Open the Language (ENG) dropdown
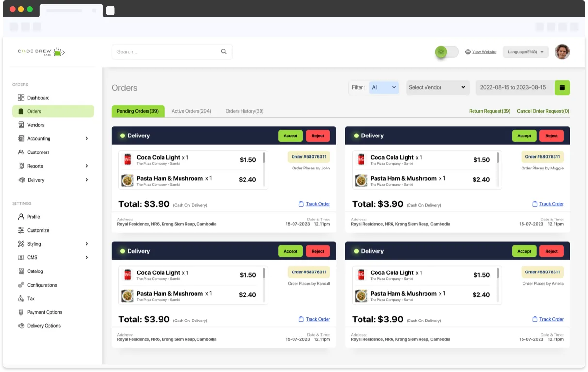588x372 pixels. click(525, 52)
